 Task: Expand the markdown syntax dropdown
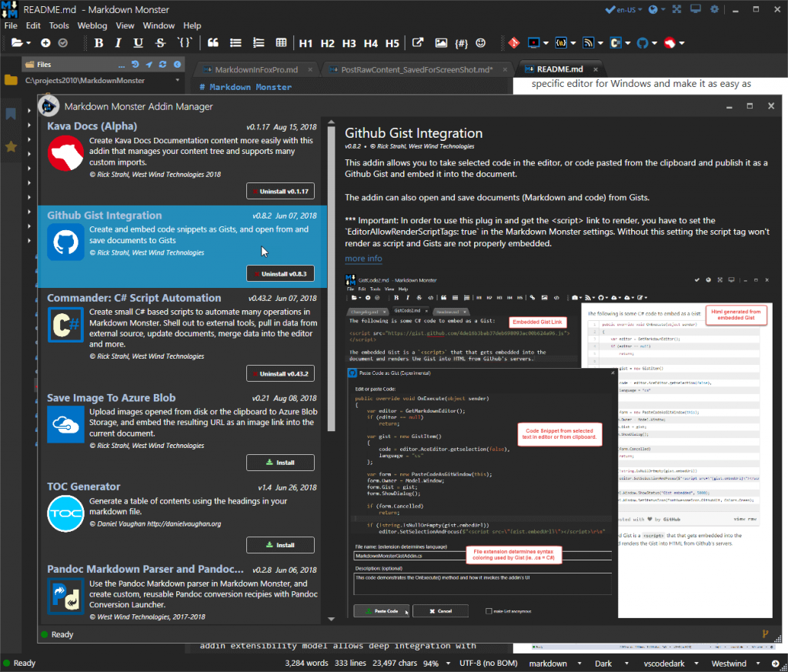tap(554, 663)
